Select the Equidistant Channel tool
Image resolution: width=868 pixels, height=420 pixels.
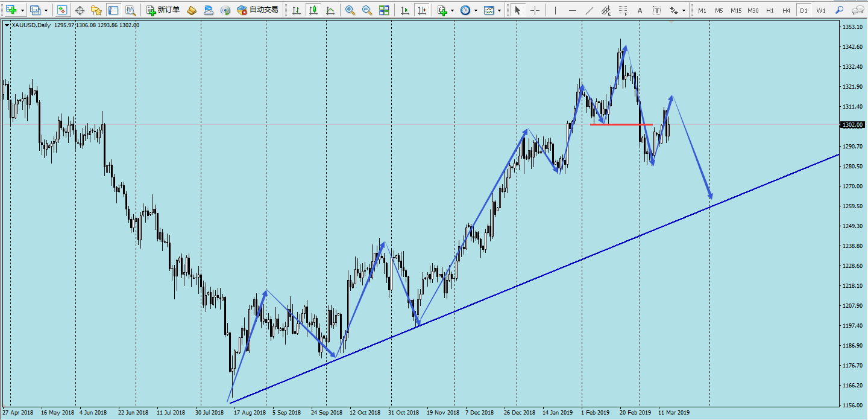[606, 10]
